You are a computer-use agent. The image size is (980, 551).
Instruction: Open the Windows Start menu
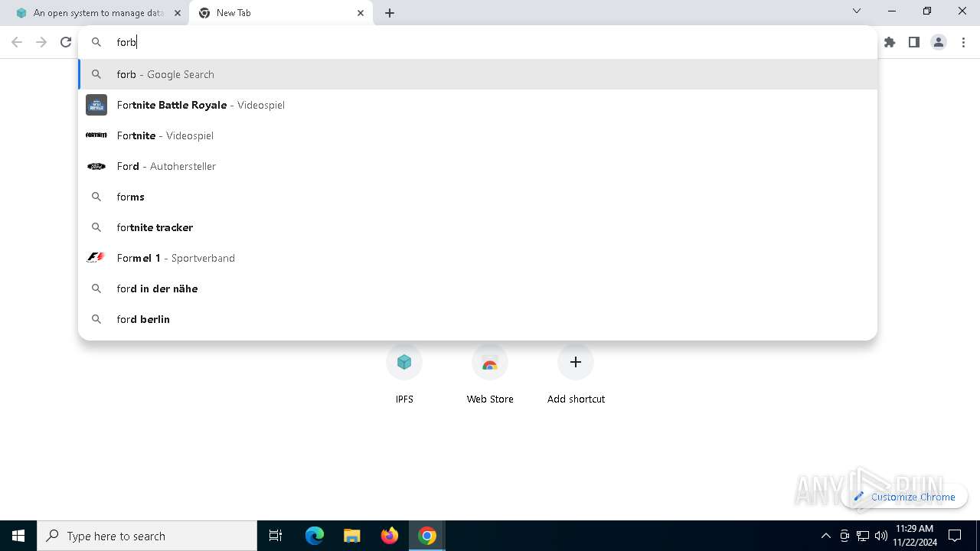click(x=18, y=536)
